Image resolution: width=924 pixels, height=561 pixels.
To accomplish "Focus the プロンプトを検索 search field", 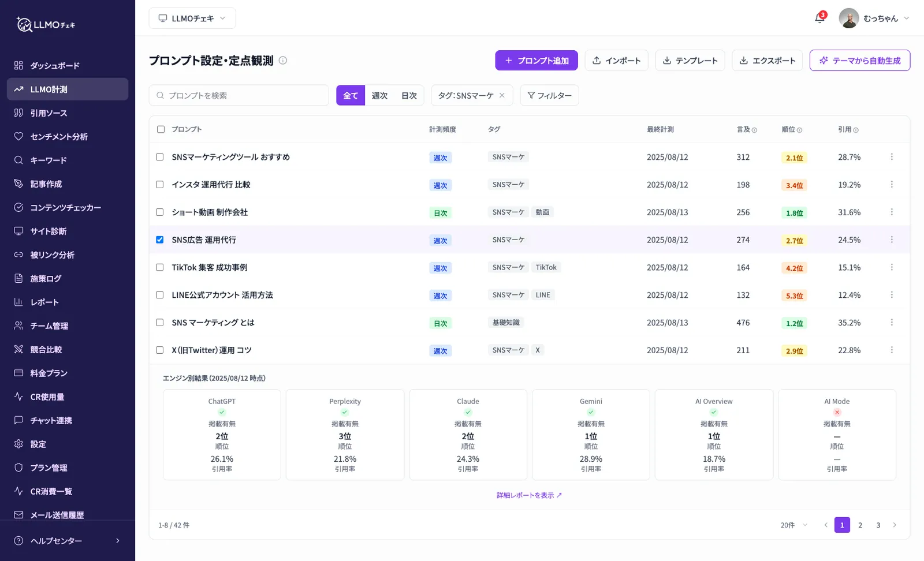I will pos(239,95).
